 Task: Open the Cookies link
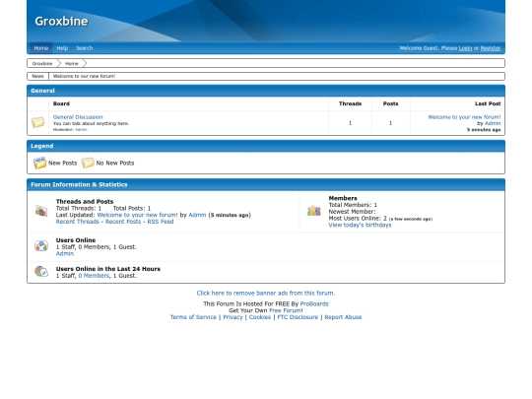(260, 317)
